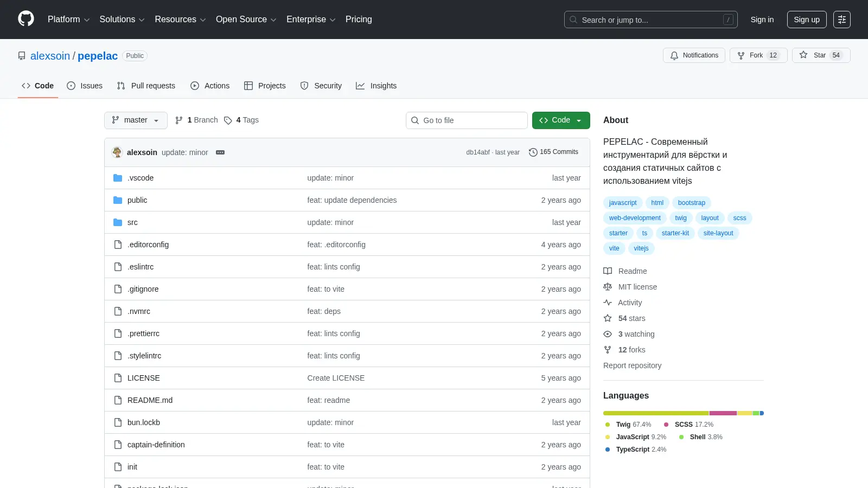Click the appearance settings icon in header

click(842, 20)
